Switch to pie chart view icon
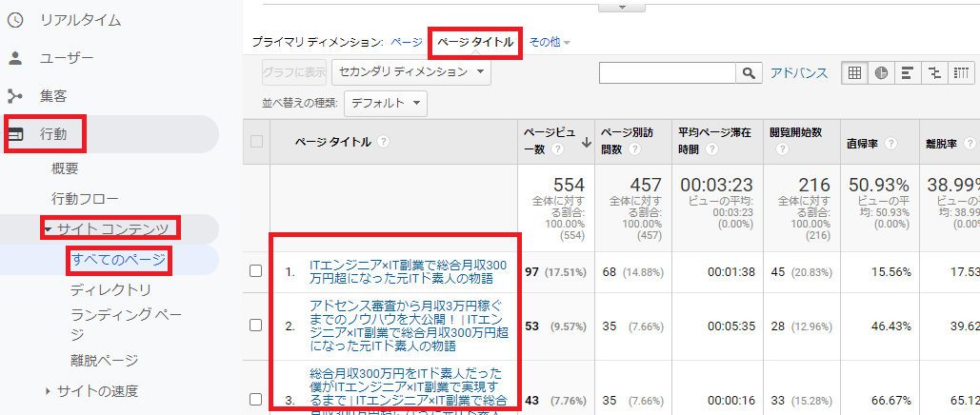This screenshot has height=415, width=980. 881,72
